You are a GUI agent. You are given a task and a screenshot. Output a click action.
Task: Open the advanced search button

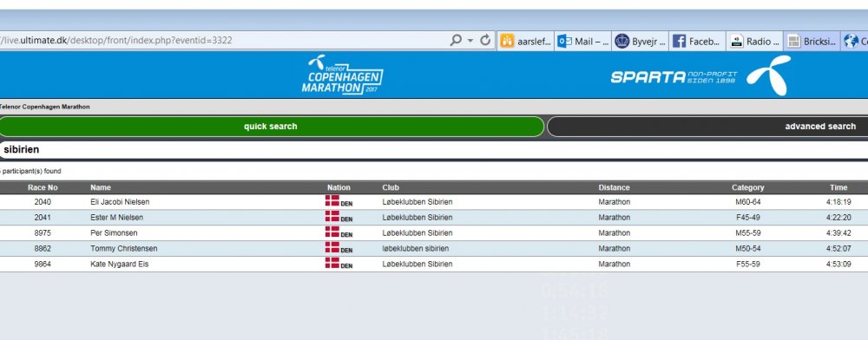coord(707,127)
